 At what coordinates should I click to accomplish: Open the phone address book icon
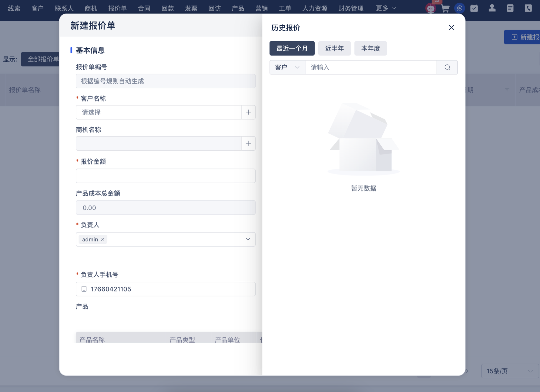(528, 8)
